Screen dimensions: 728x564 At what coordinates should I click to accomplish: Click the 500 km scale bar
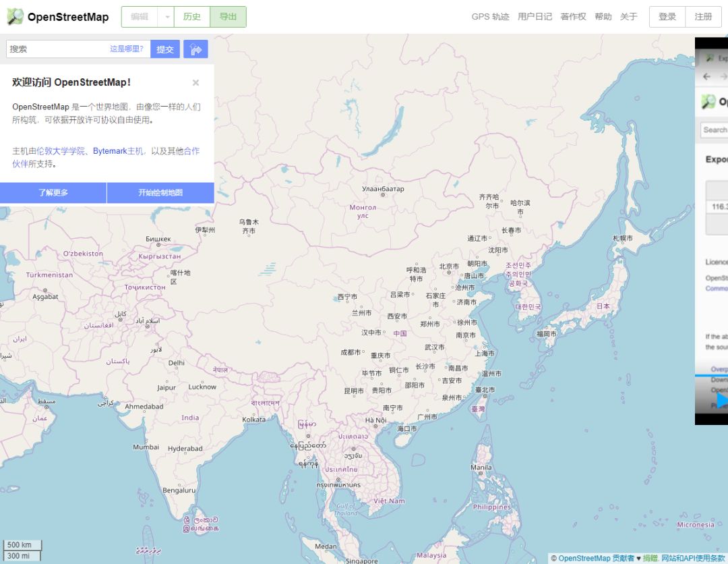click(x=22, y=544)
